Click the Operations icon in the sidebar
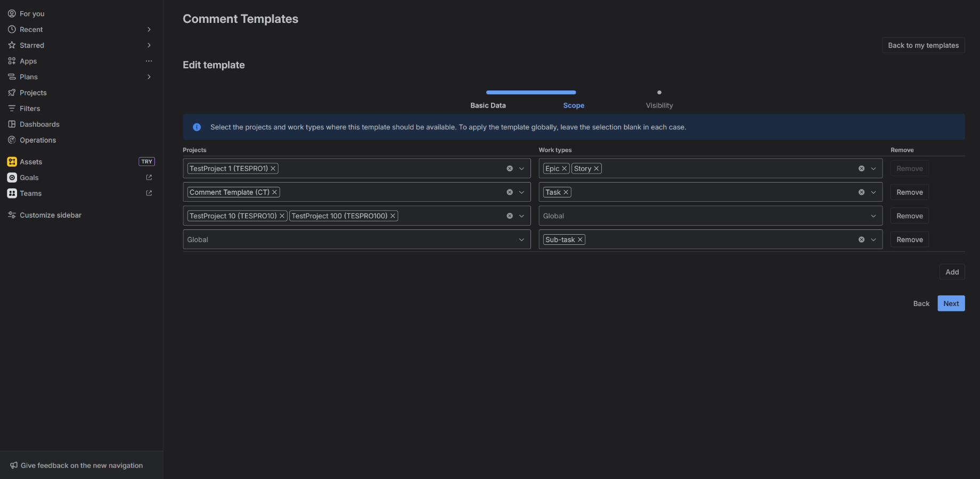The height and width of the screenshot is (479, 980). pyautogui.click(x=12, y=140)
